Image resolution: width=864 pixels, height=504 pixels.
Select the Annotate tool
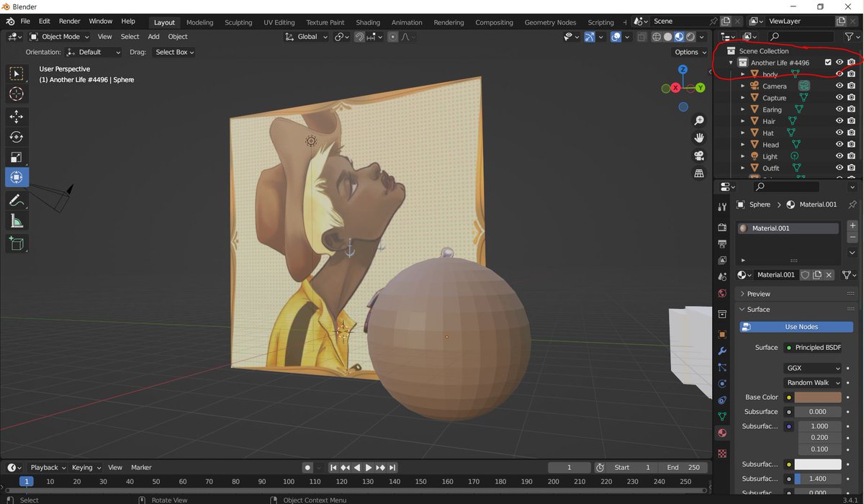[x=17, y=201]
